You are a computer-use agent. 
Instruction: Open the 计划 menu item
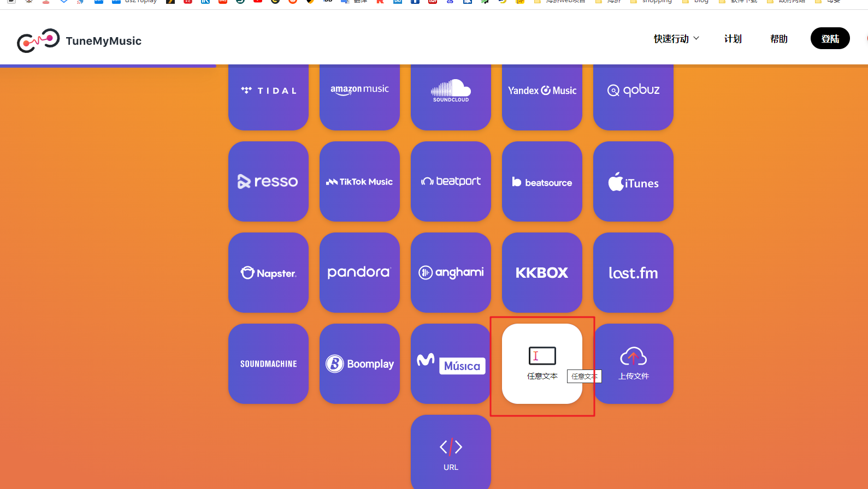point(733,39)
